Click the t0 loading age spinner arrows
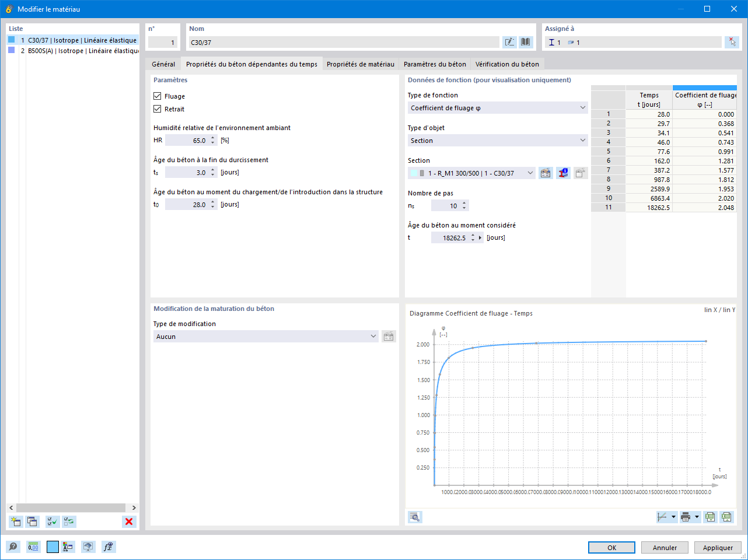Image resolution: width=748 pixels, height=560 pixels. click(x=213, y=205)
